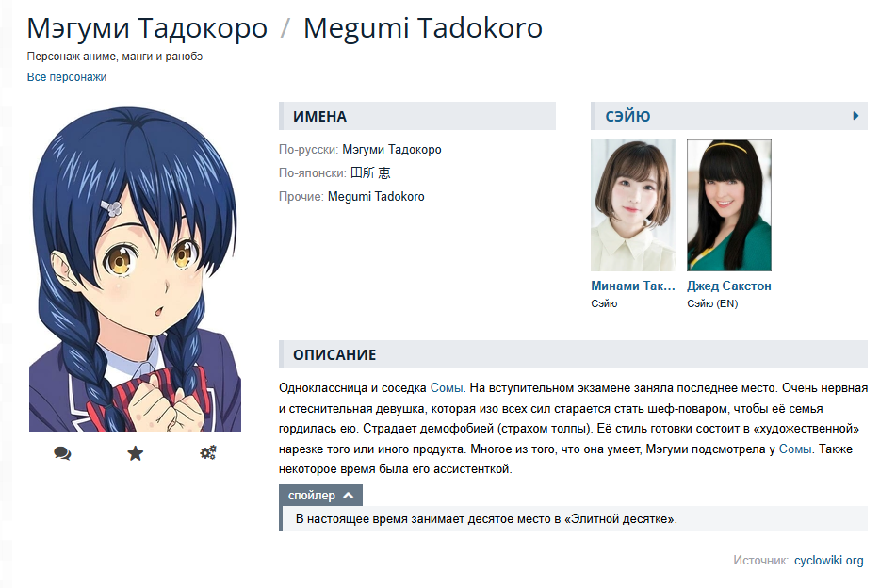The width and height of the screenshot is (896, 588).
Task: Open the gears settings icon under portrait
Action: (x=208, y=453)
